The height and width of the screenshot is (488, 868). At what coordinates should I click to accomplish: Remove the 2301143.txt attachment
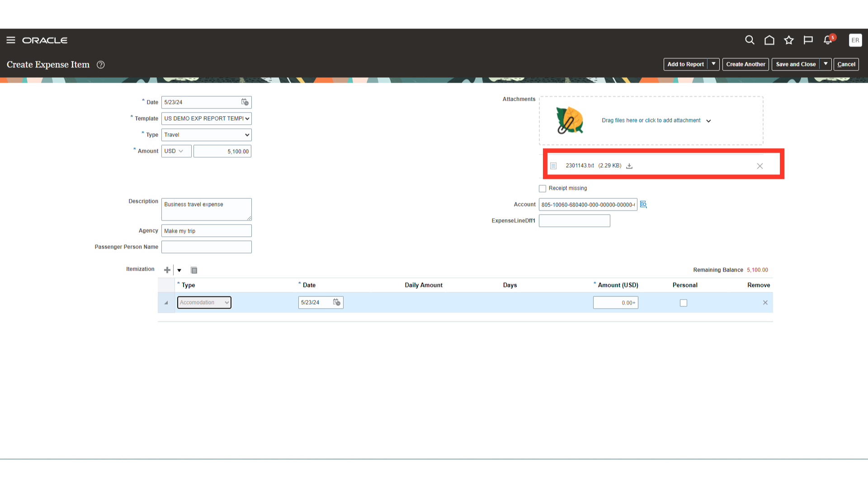point(760,166)
